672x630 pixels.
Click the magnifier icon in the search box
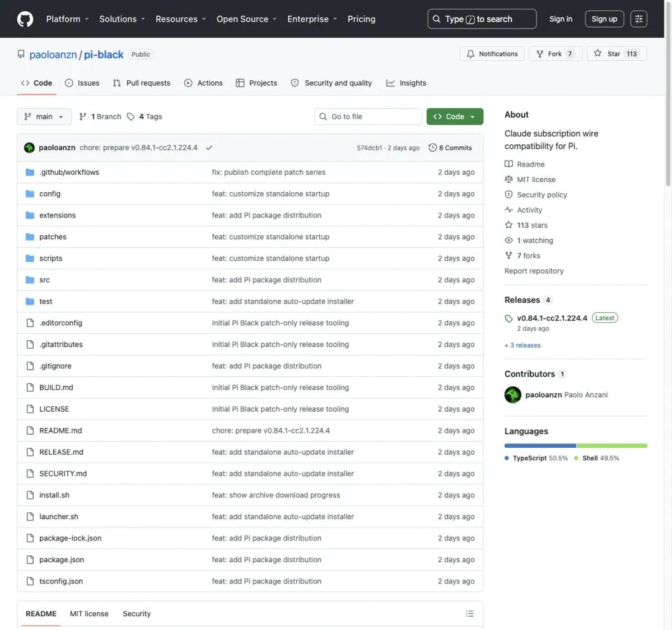coord(436,19)
